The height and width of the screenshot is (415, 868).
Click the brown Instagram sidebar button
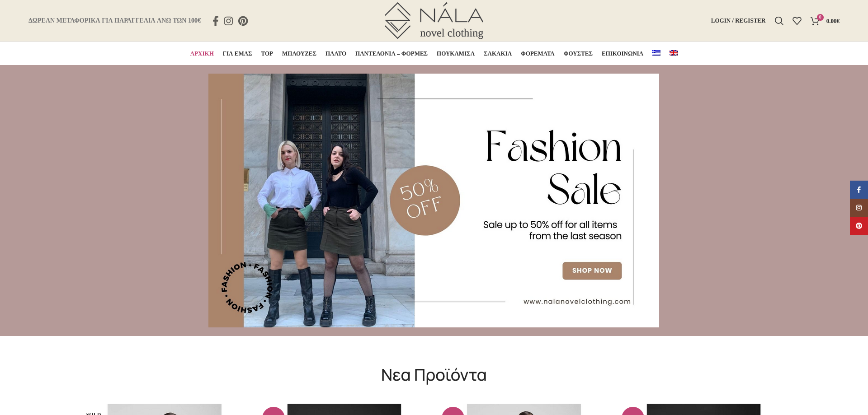click(859, 208)
